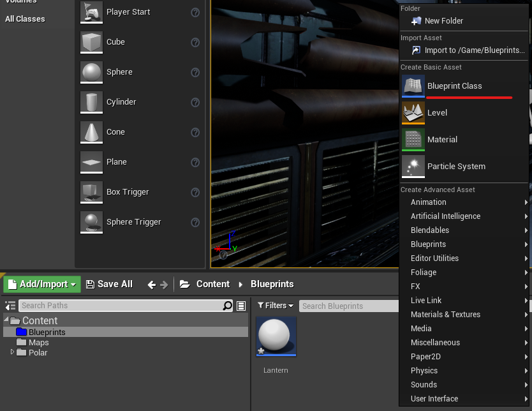
Task: Click Blueprints in the breadcrumb path
Action: (x=272, y=284)
